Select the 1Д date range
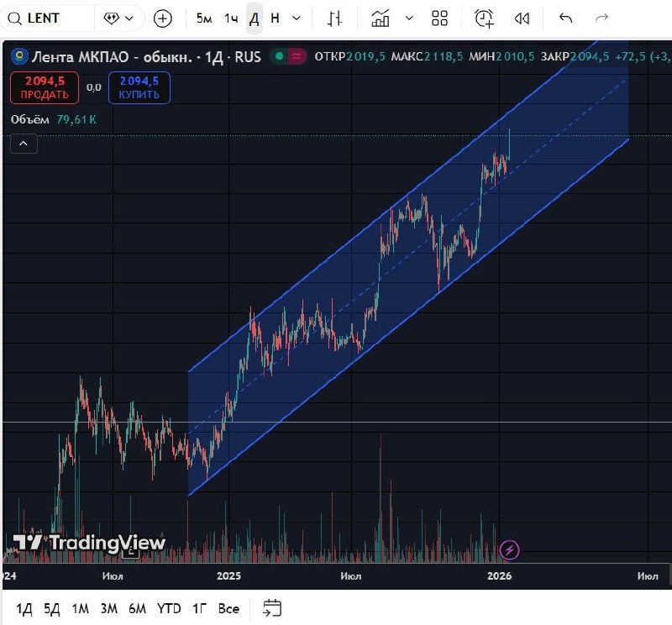 tap(24, 609)
